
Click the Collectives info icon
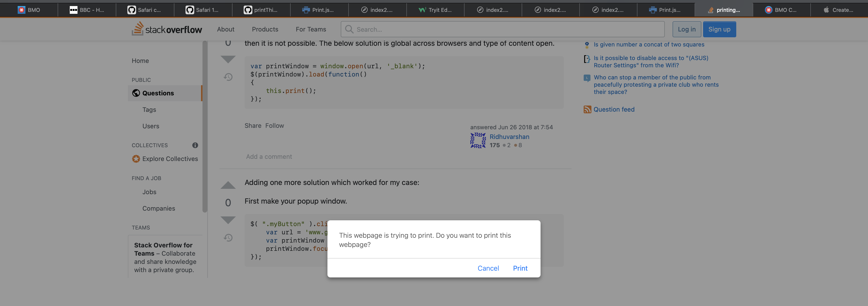[x=195, y=145]
